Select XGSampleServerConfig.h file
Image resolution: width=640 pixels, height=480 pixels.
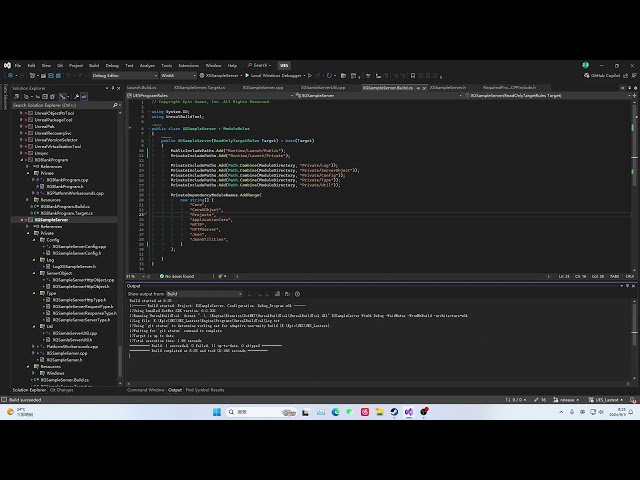[77, 253]
